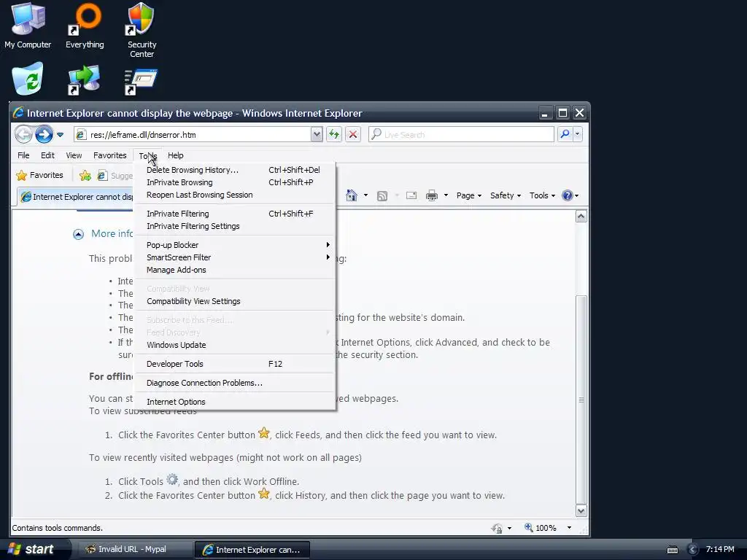This screenshot has height=560, width=747.
Task: Click the Forward navigation button
Action: click(x=44, y=135)
